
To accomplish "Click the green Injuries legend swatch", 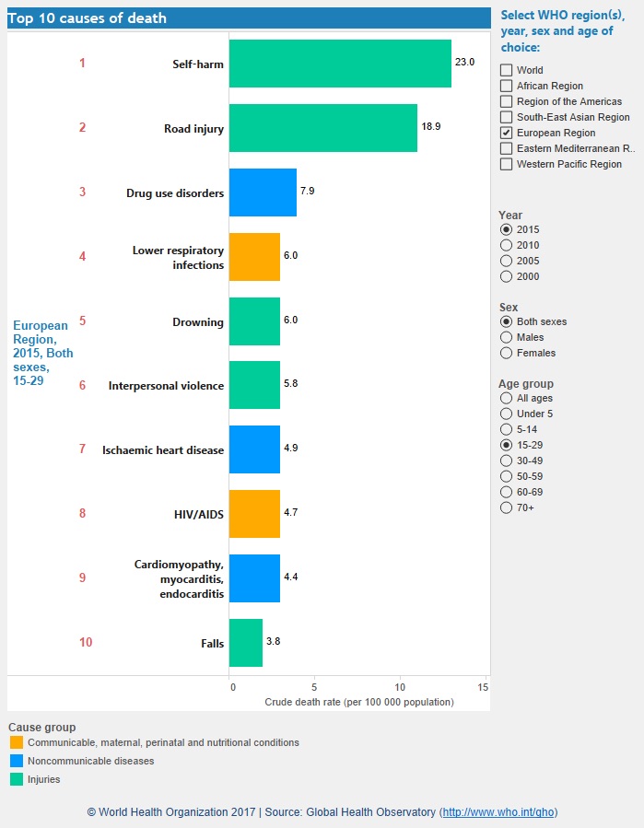I will point(17,779).
